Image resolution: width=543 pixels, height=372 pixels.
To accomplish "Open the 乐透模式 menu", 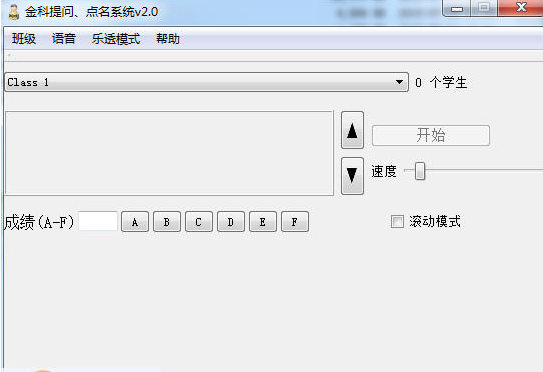I will pyautogui.click(x=116, y=38).
